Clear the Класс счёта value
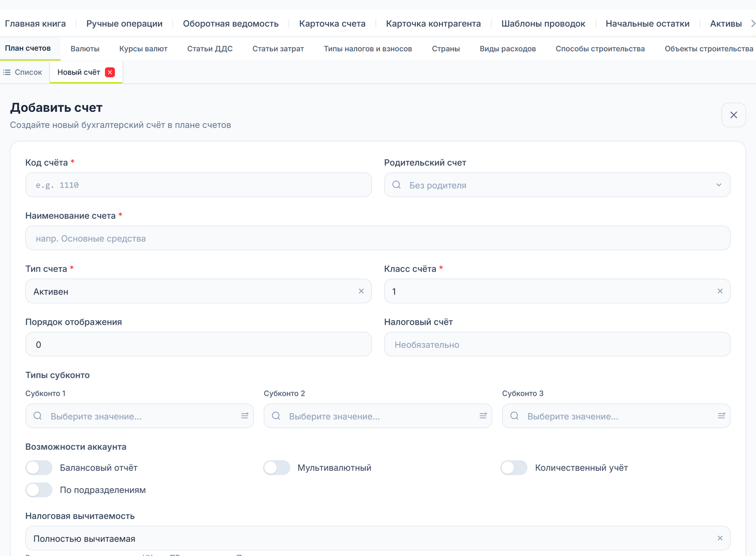 click(720, 291)
